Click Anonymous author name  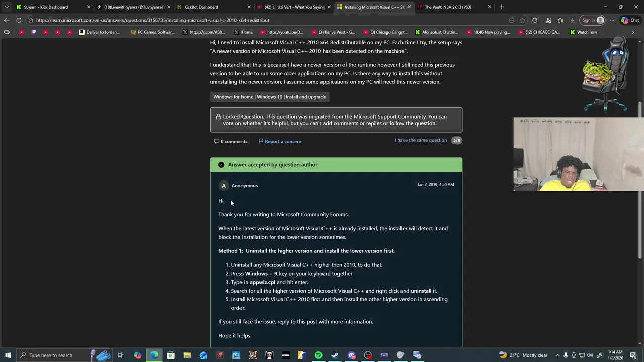pos(245,186)
